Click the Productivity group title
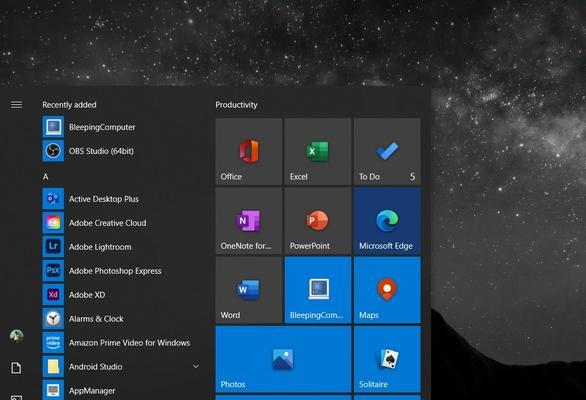The width and height of the screenshot is (586, 400). 236,105
